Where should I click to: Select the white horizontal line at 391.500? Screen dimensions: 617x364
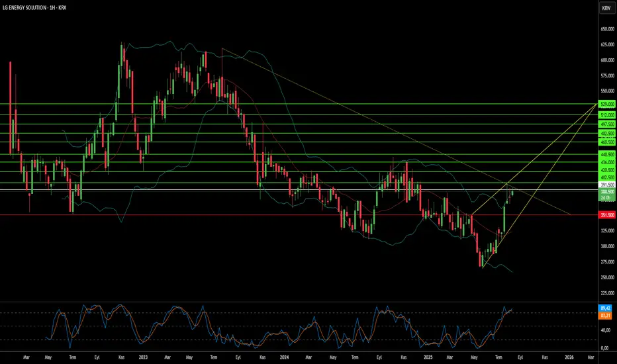click(299, 190)
